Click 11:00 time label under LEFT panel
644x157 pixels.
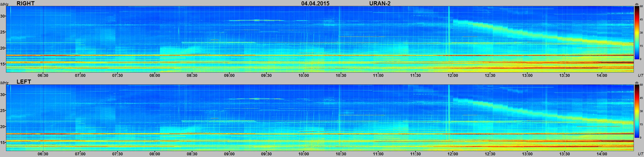pos(378,154)
